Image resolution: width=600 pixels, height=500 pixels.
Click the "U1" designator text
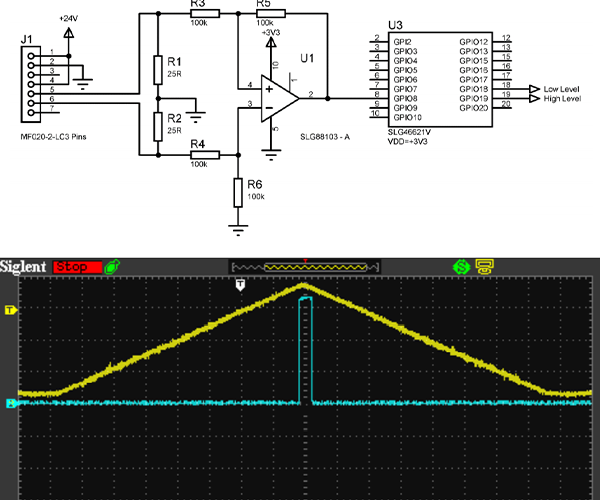pyautogui.click(x=307, y=58)
